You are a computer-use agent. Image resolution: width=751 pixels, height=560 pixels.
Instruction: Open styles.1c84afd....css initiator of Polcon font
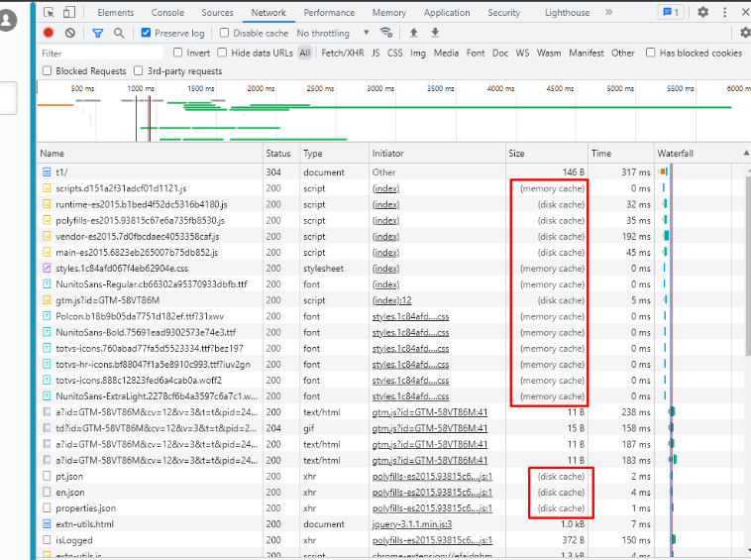click(410, 316)
